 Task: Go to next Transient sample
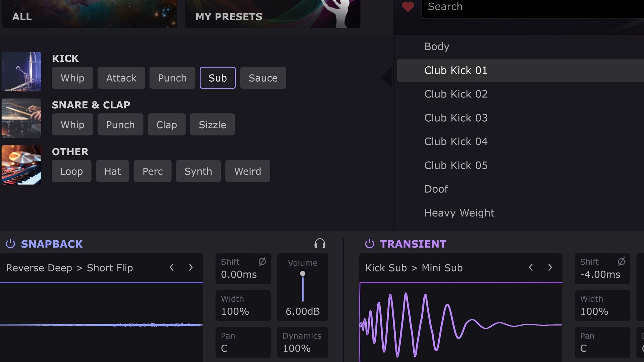coord(550,267)
